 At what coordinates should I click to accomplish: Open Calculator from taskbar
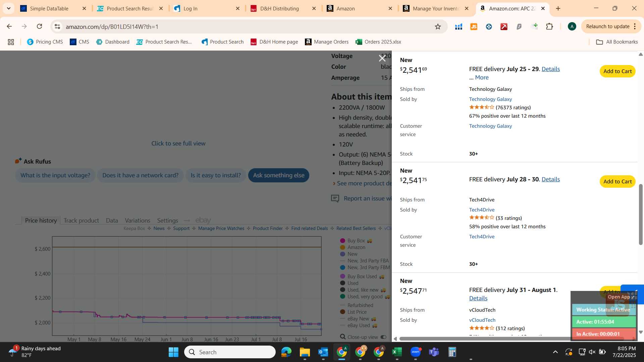click(452, 352)
